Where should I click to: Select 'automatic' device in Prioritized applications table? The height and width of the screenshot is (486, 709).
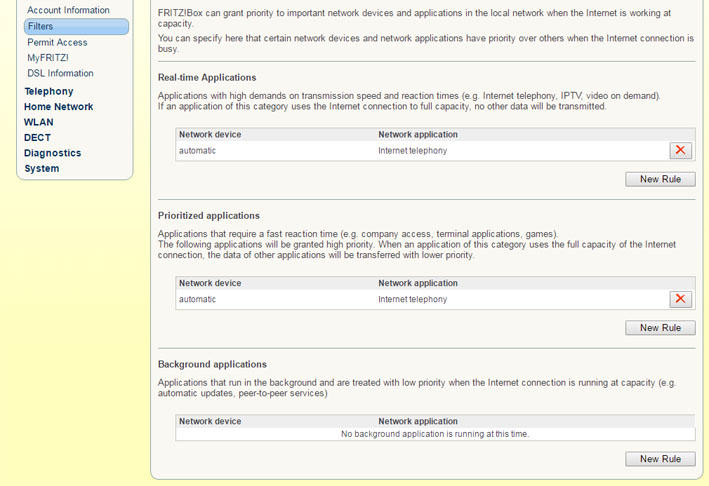pos(198,299)
